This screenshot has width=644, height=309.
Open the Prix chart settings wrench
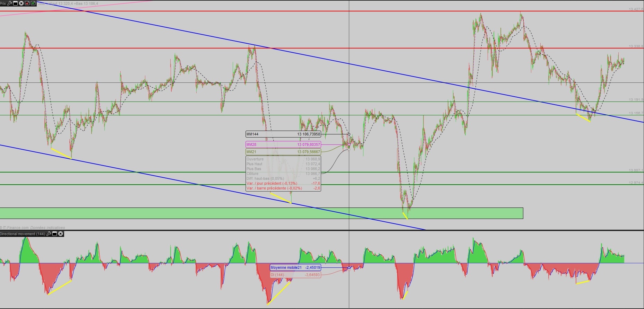pos(9,3)
